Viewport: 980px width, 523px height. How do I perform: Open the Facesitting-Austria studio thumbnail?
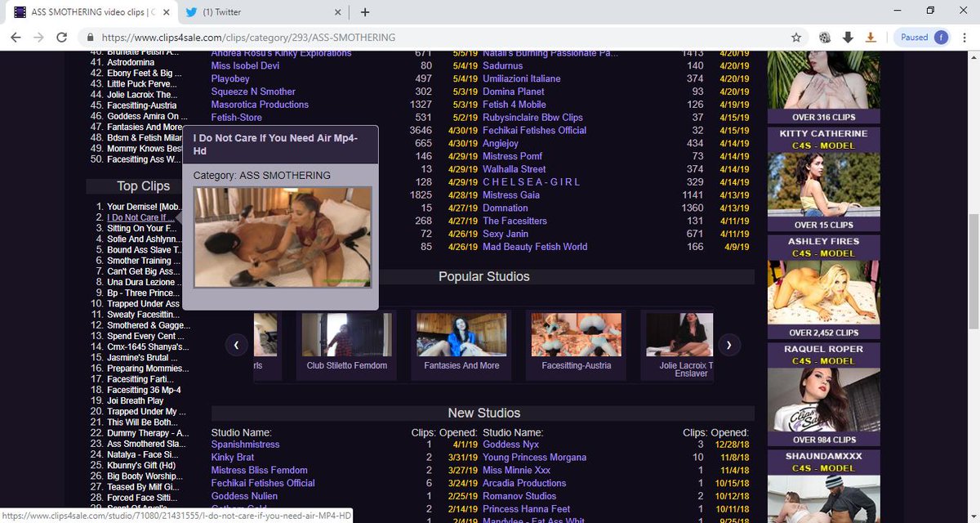pos(576,333)
